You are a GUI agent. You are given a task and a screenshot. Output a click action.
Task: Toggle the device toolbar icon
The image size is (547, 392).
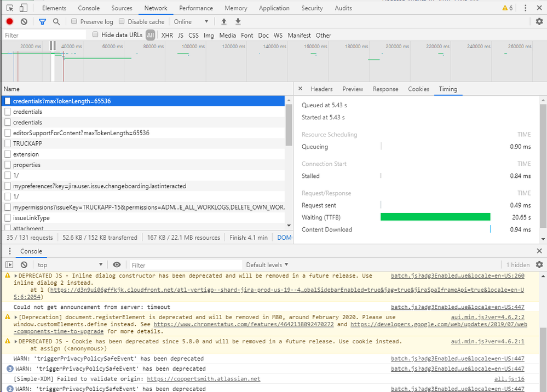24,8
